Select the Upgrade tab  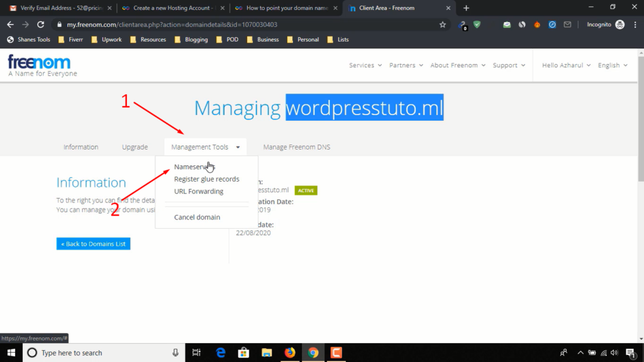(x=135, y=147)
